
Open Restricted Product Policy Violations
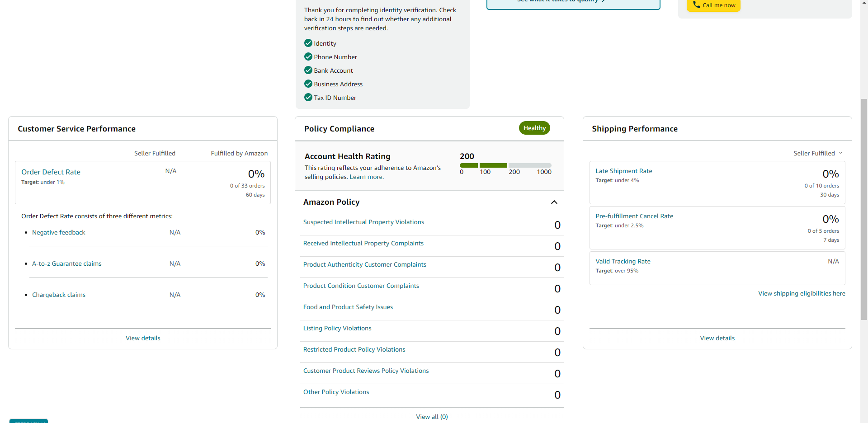pyautogui.click(x=354, y=349)
